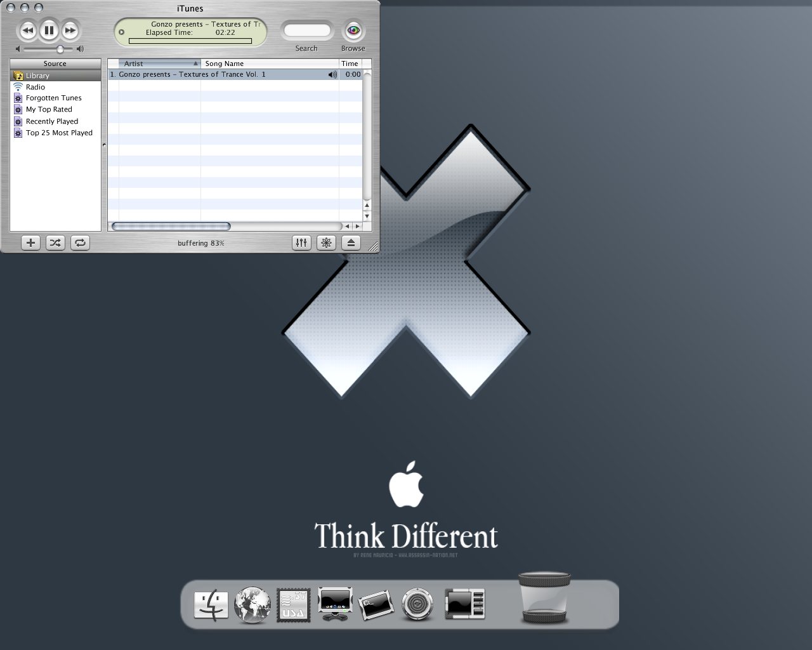Skip forward to the next track

point(70,30)
